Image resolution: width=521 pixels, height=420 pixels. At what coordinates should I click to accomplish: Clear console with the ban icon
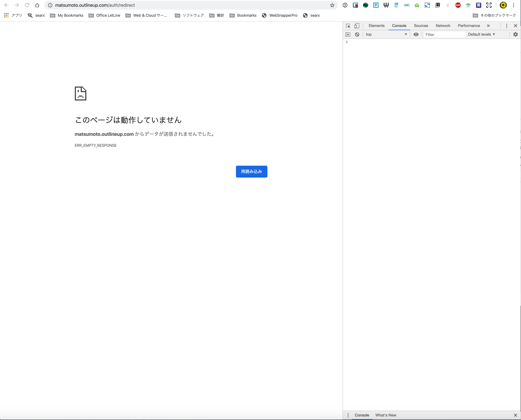(x=357, y=34)
